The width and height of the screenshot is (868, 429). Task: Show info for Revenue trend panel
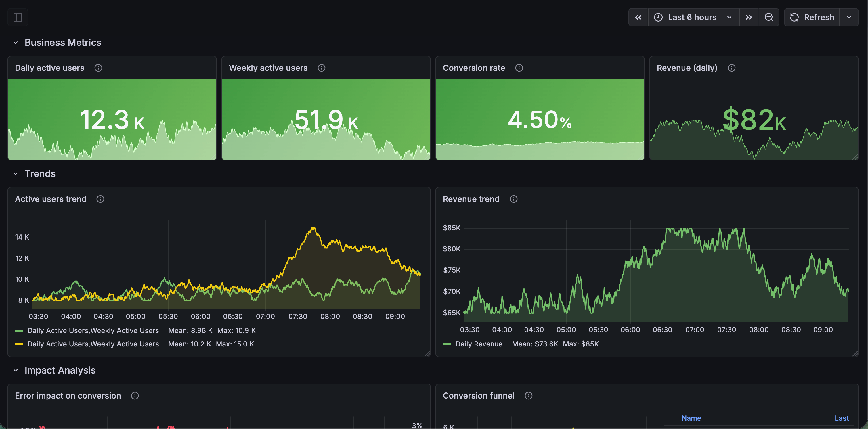[513, 199]
